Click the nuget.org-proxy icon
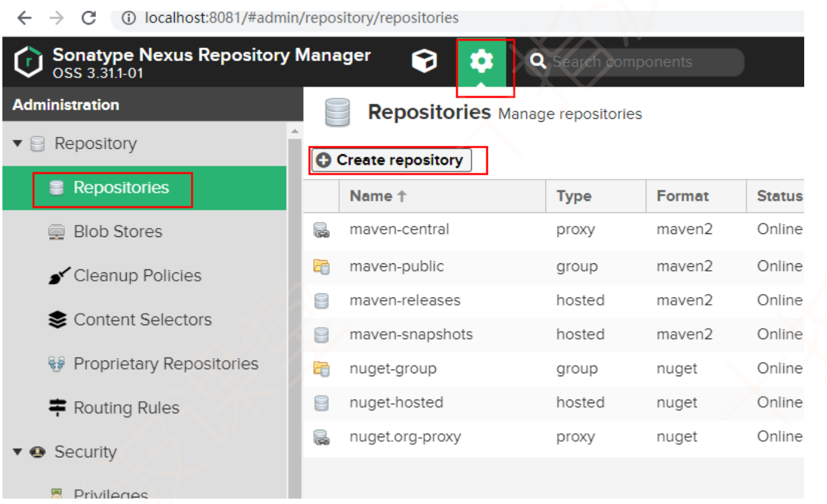This screenshot has height=504, width=827. point(322,438)
